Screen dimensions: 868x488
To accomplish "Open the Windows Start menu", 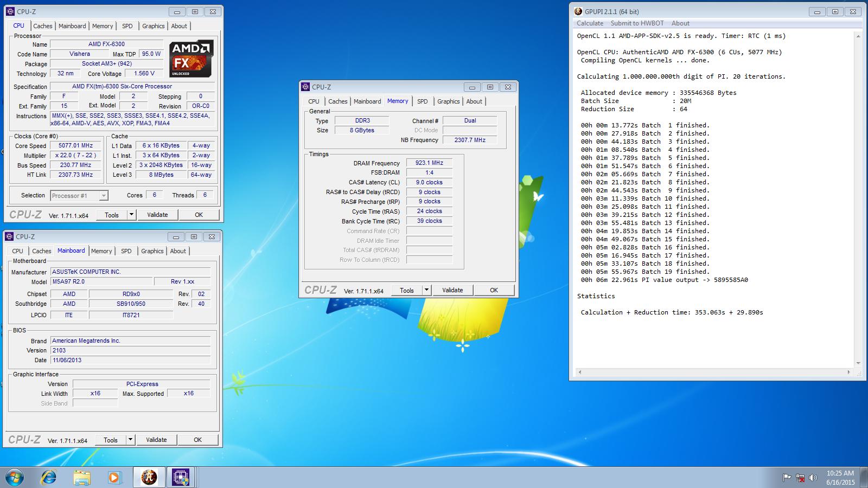I will pos(14,477).
